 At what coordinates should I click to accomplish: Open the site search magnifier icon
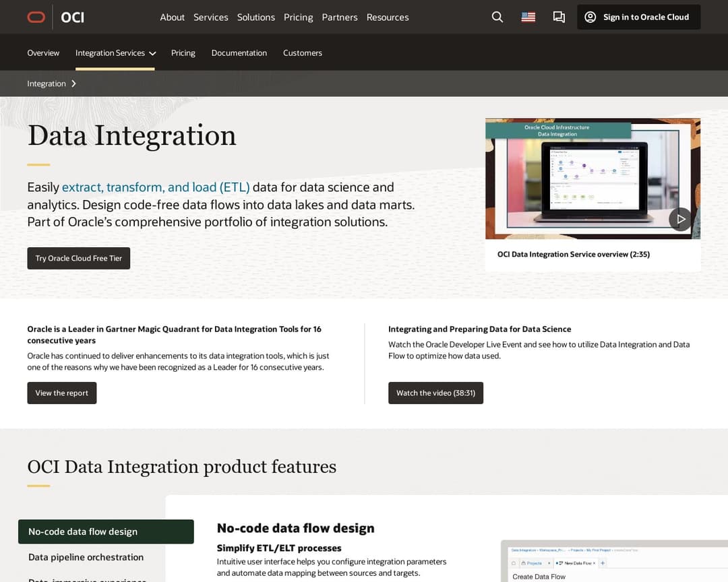[497, 17]
